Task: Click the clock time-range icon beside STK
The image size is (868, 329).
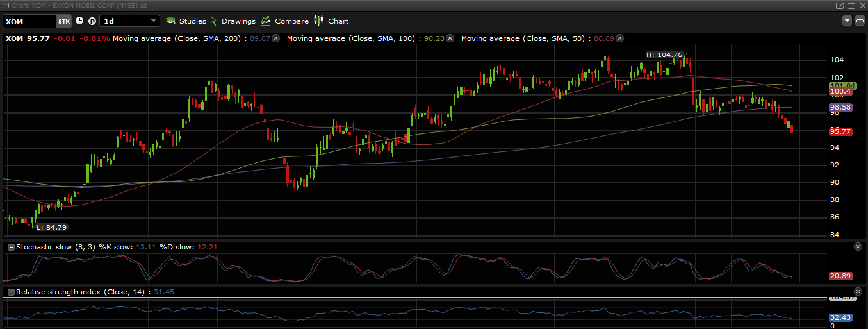Action: (79, 21)
